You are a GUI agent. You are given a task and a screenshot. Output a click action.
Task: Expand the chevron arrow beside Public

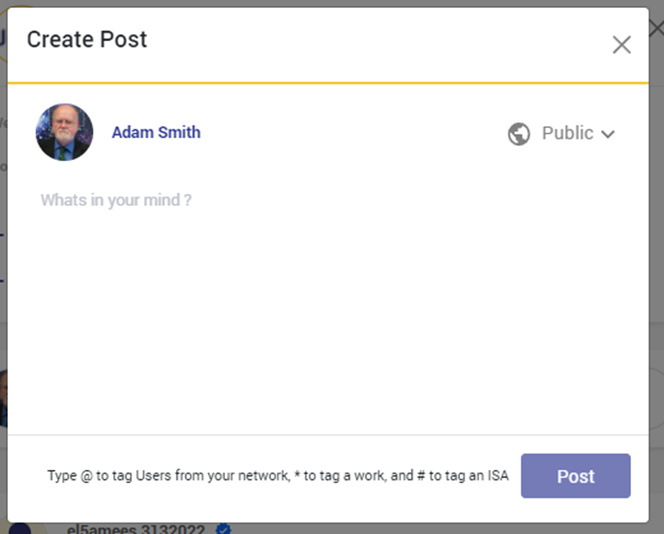(608, 134)
